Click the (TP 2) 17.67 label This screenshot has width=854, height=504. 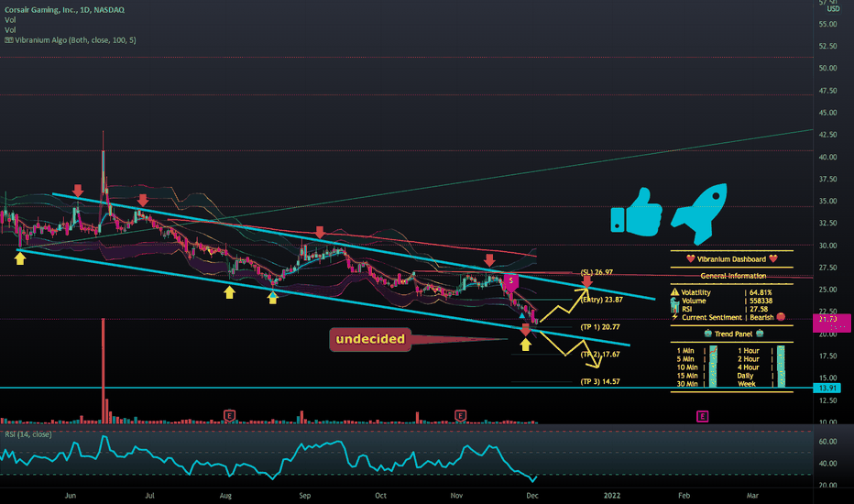point(600,354)
